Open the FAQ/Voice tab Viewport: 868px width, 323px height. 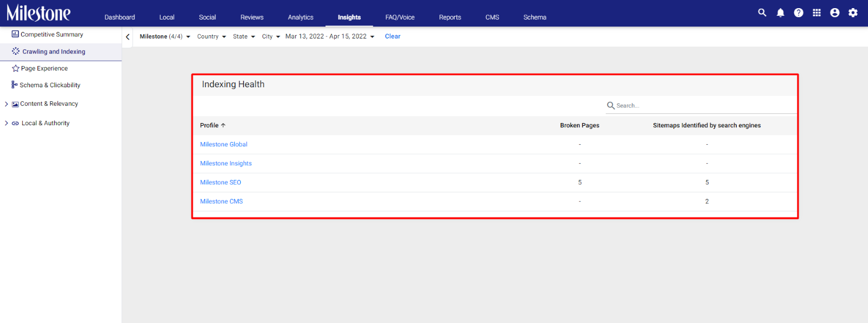point(400,17)
